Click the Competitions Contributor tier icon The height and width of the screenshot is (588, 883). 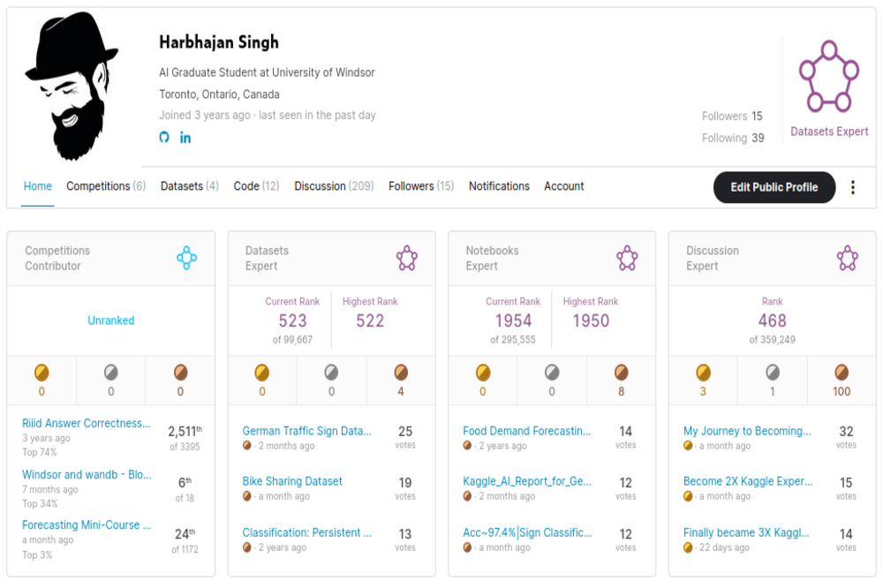186,258
